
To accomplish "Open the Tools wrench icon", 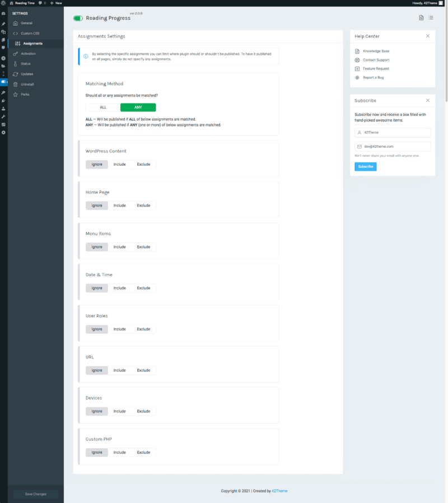I will 3,117.
